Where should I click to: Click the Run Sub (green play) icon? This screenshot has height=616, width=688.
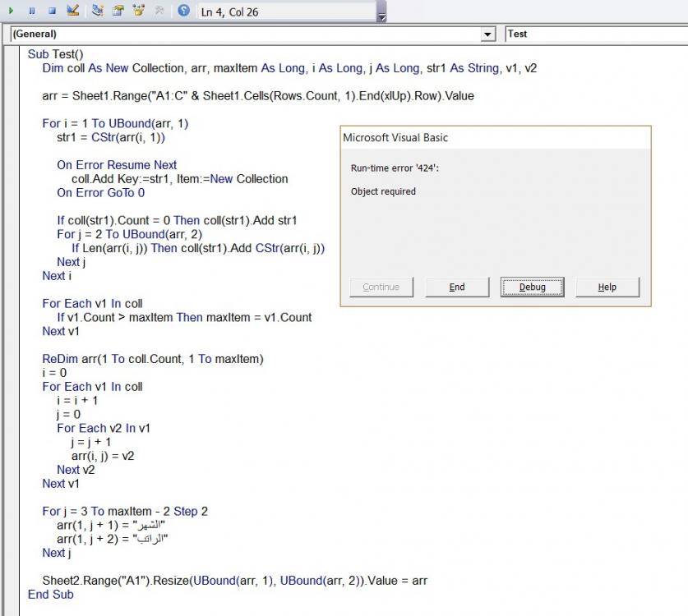click(x=11, y=11)
